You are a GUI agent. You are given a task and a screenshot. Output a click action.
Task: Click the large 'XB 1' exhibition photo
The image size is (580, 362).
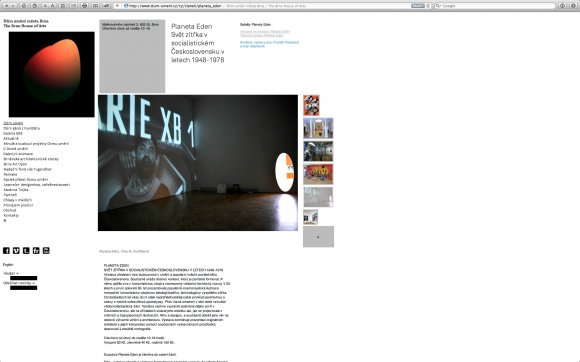(x=198, y=163)
